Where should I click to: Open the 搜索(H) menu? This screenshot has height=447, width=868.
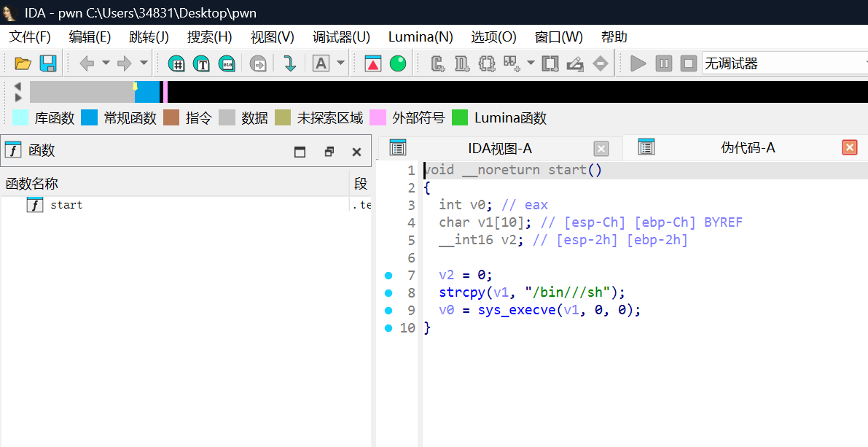(x=209, y=37)
